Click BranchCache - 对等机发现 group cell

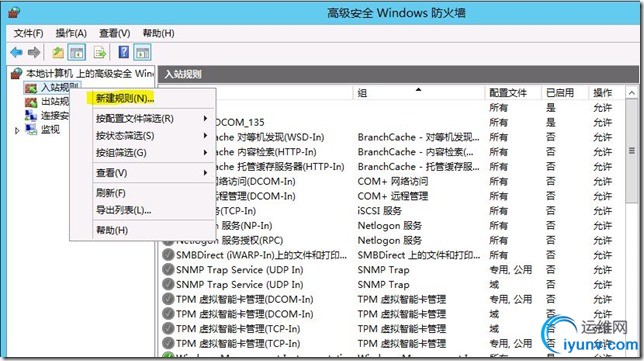(419, 137)
